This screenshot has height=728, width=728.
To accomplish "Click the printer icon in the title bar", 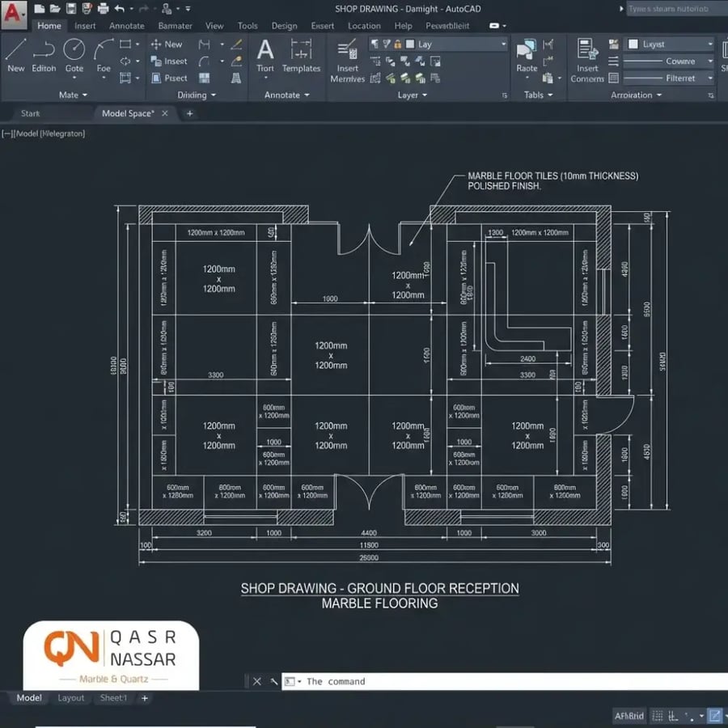I will click(x=103, y=8).
